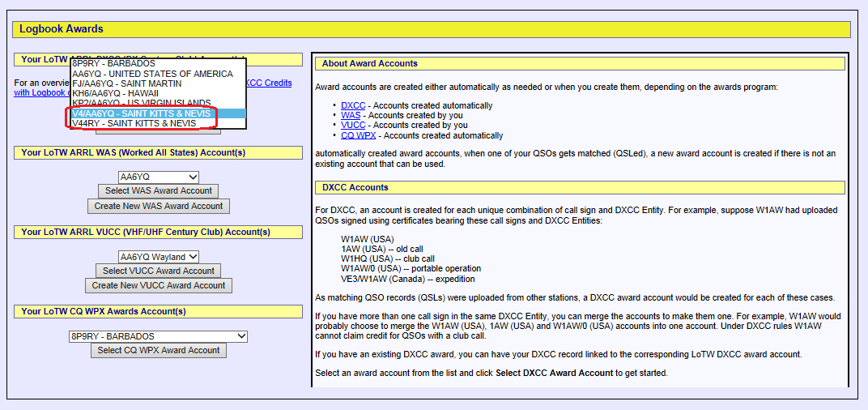The height and width of the screenshot is (410, 868).
Task: Open the VUCC link in the bullet list
Action: pyautogui.click(x=352, y=126)
